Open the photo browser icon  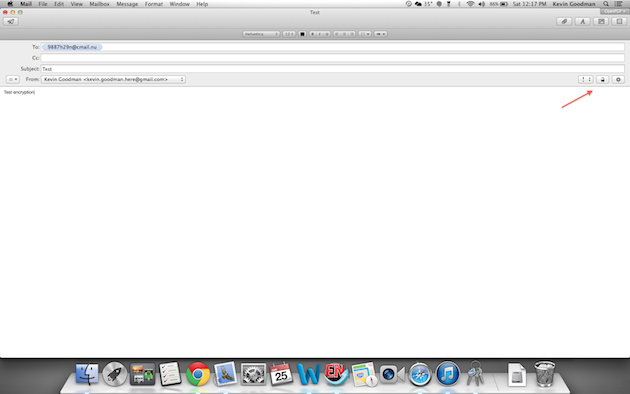pos(601,21)
